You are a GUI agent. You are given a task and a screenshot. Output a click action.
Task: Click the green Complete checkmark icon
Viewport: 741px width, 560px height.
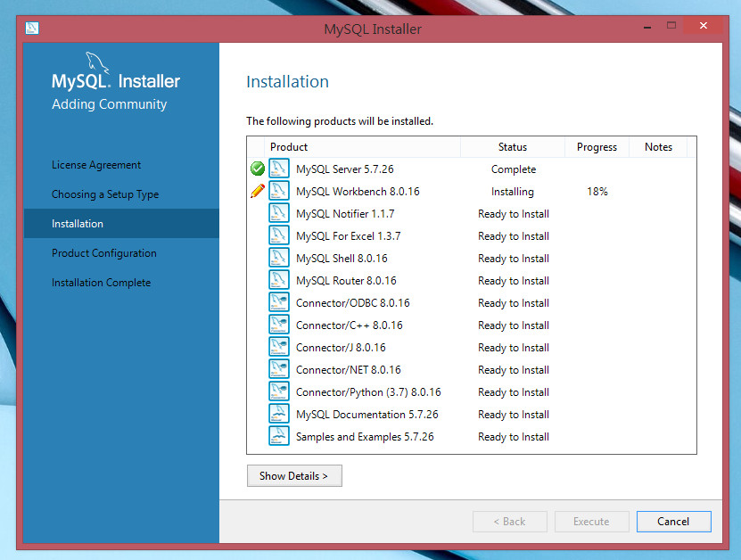pyautogui.click(x=258, y=169)
